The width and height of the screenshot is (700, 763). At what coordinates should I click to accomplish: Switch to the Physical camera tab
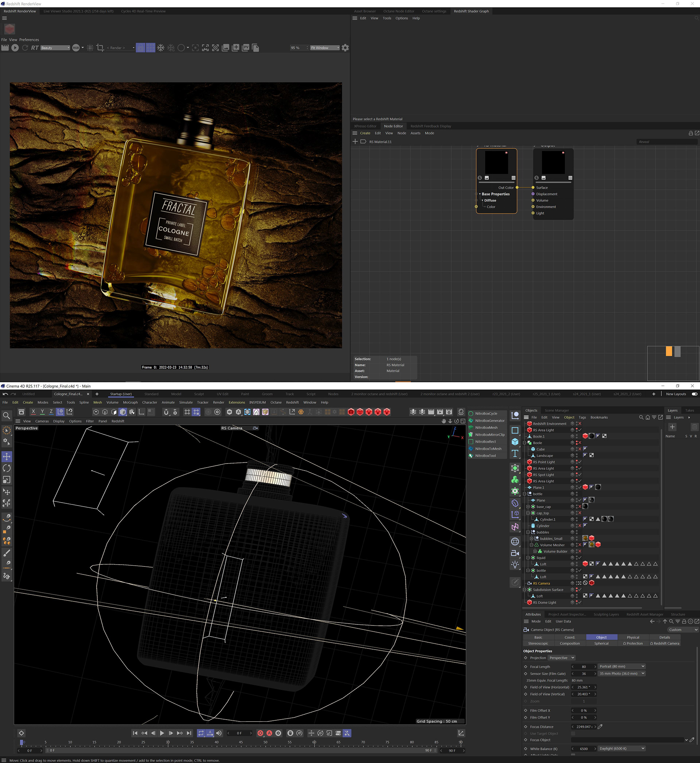633,637
